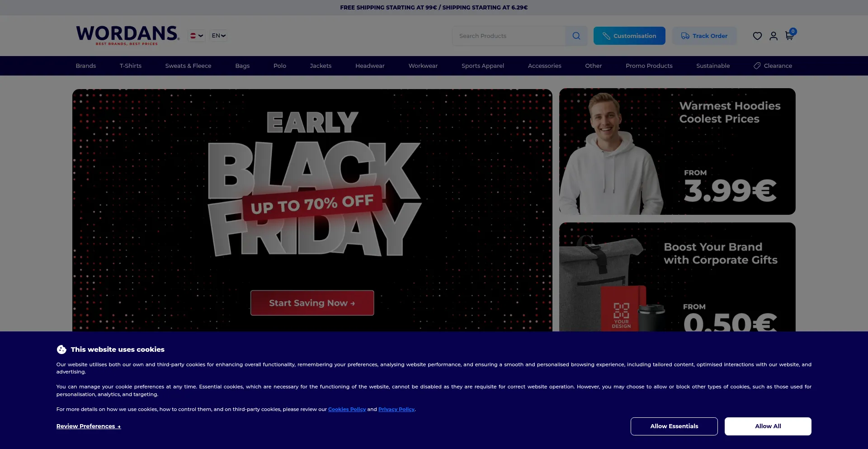This screenshot has height=449, width=868.
Task: Open the Headwear menu item
Action: coord(370,66)
